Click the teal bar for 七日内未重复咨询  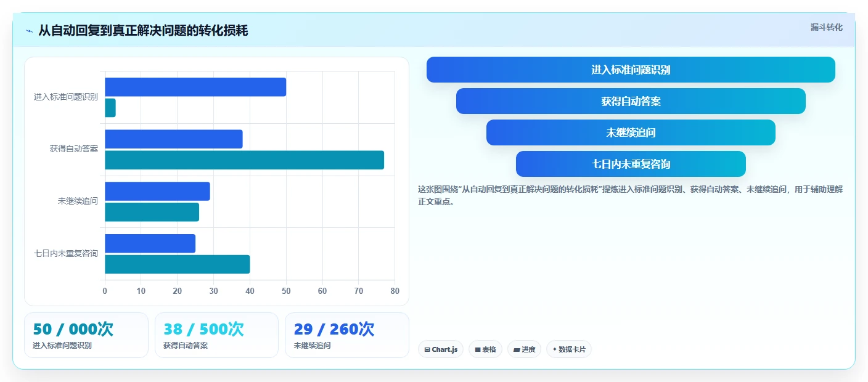[177, 264]
